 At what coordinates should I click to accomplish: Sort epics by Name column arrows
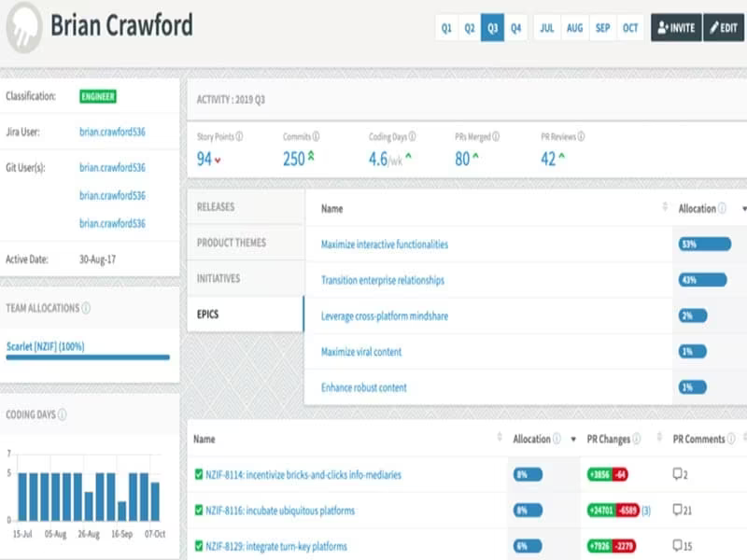pyautogui.click(x=665, y=207)
